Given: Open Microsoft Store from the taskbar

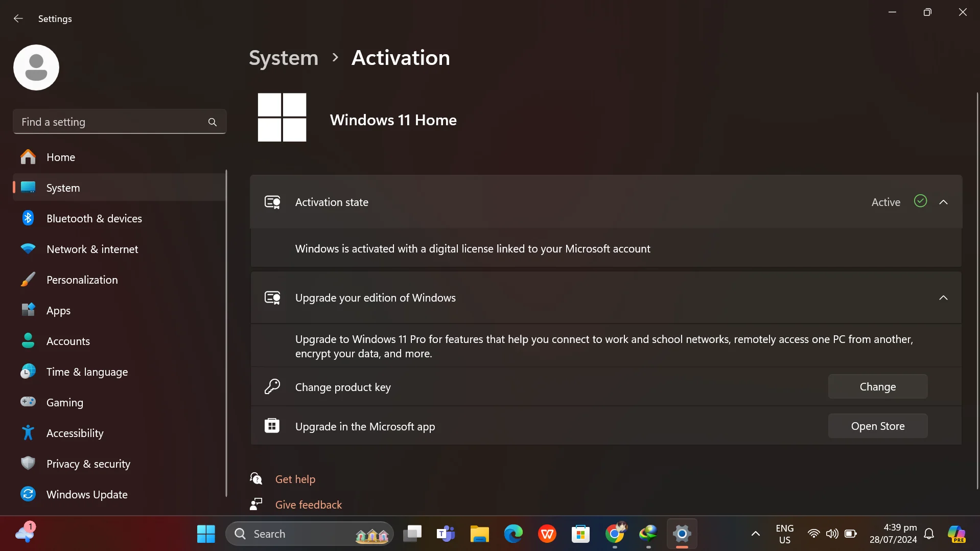Looking at the screenshot, I should tap(581, 534).
